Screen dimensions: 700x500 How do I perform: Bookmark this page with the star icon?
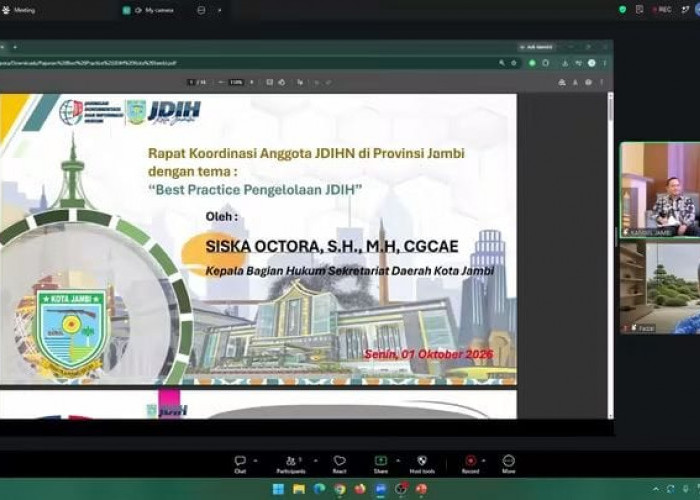[x=514, y=63]
